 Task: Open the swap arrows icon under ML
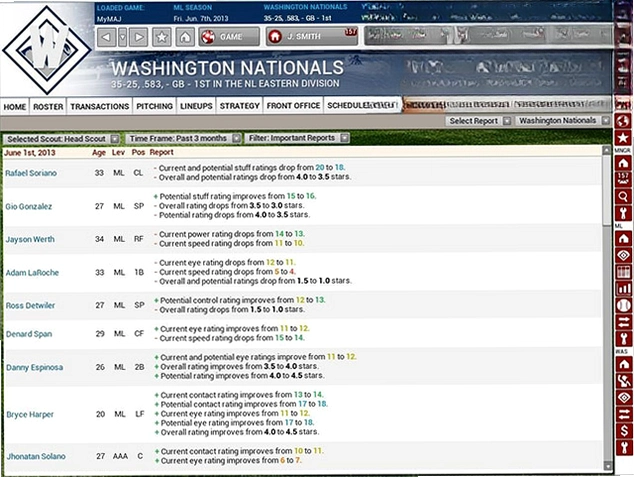623,322
